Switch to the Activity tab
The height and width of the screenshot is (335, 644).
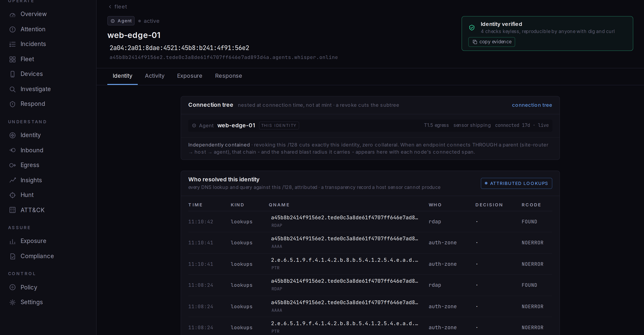(155, 76)
